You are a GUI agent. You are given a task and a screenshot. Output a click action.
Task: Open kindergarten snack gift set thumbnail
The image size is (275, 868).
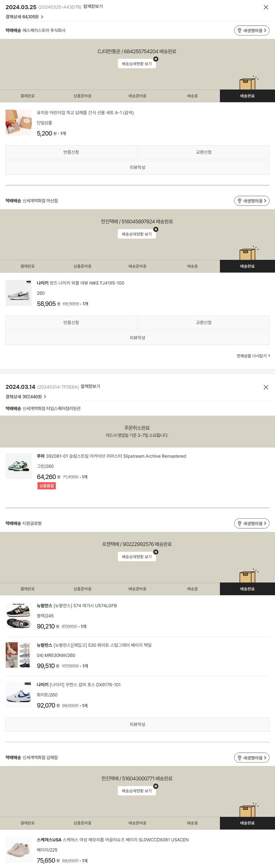(x=19, y=123)
